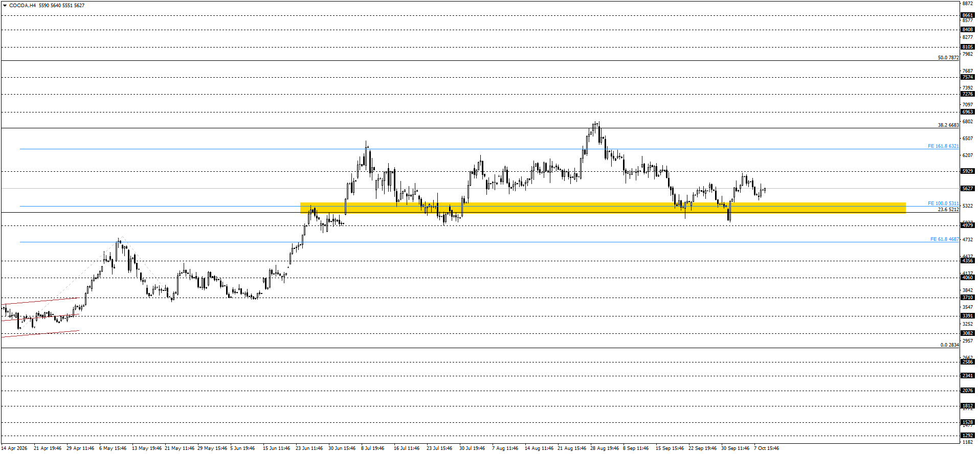This screenshot has width=980, height=454.
Task: Click the 'FE 61.8 4687' expansion label
Action: (945, 239)
